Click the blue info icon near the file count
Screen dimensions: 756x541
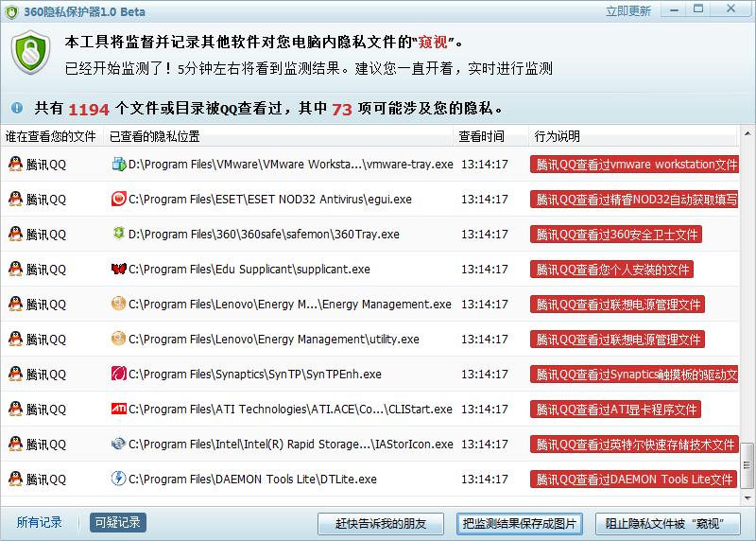click(x=17, y=108)
